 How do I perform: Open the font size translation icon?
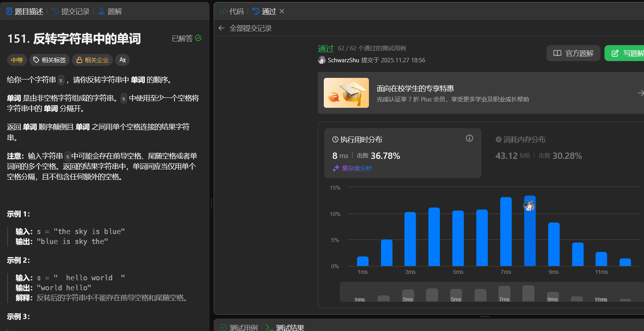[x=123, y=60]
